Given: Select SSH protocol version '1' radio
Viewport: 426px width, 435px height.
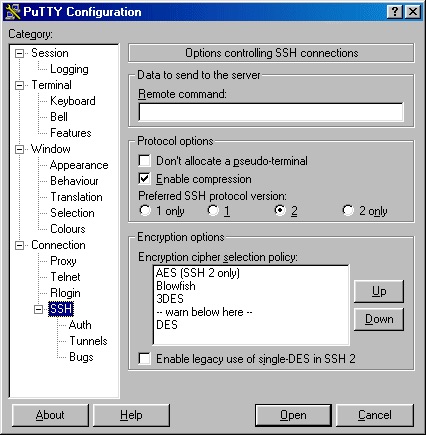Looking at the screenshot, I should pos(219,211).
